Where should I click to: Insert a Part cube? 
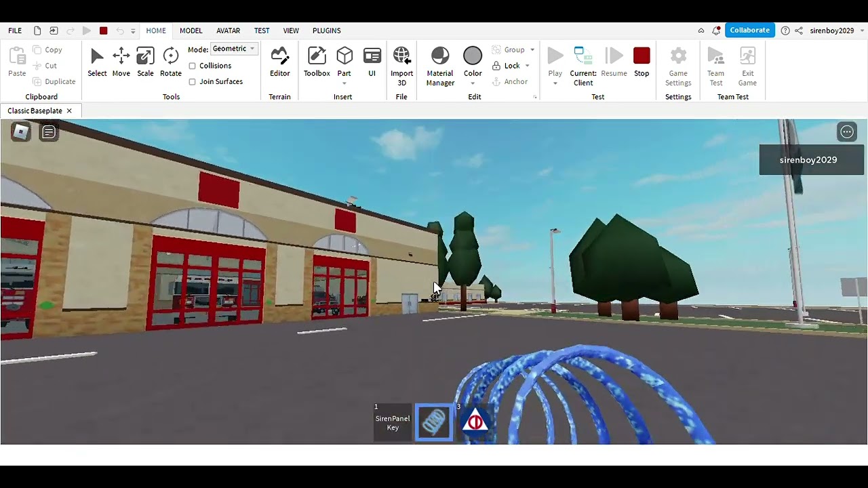coord(344,56)
